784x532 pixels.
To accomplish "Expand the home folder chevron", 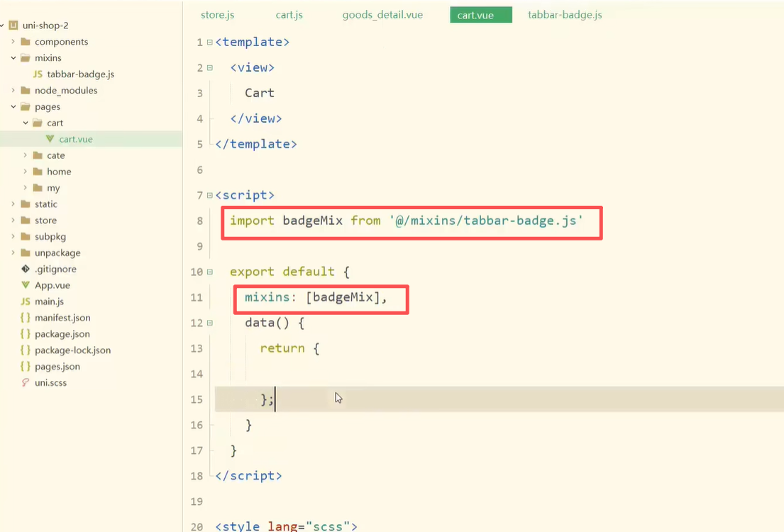I will [x=26, y=172].
